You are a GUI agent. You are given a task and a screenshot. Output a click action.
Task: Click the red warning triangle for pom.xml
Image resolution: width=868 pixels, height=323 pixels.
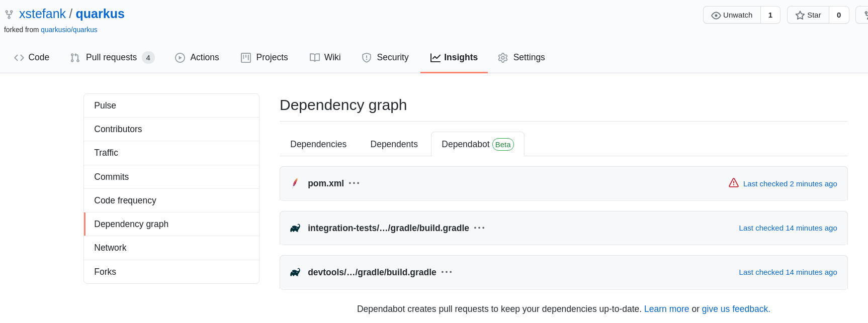[x=734, y=183]
